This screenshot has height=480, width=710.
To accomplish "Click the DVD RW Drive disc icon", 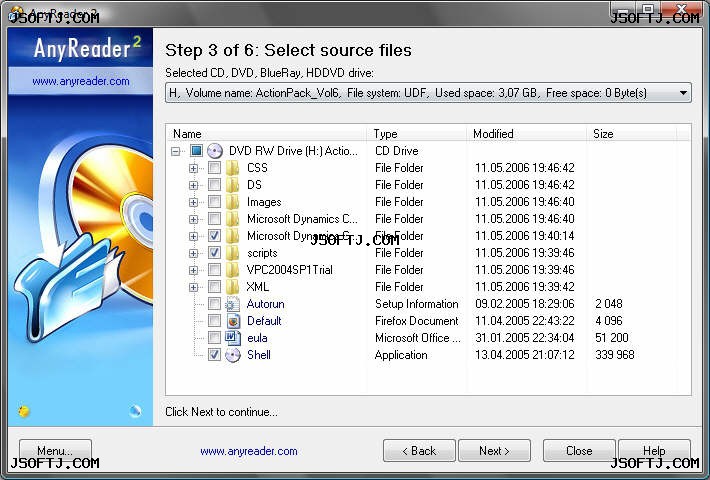I will [x=215, y=151].
